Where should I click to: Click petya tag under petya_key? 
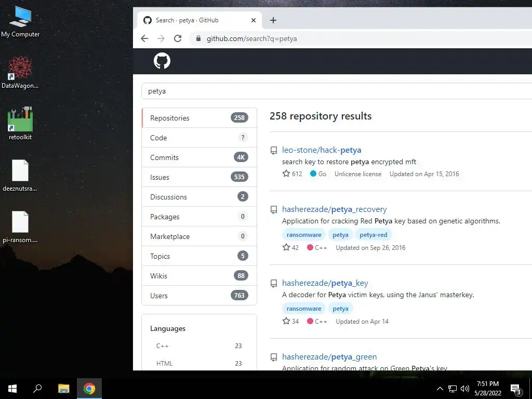pyautogui.click(x=340, y=309)
